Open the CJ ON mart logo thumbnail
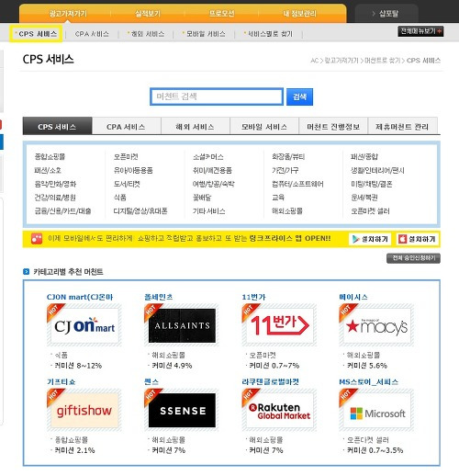459x476 pixels. click(x=84, y=325)
